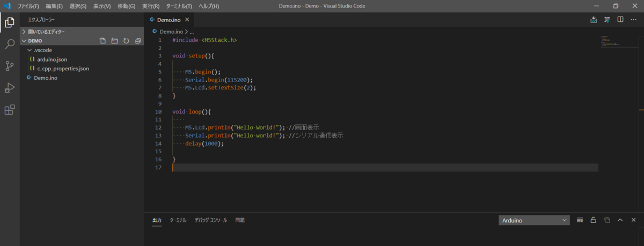Open the editor more actions menu
This screenshot has height=246, width=644.
coord(633,20)
